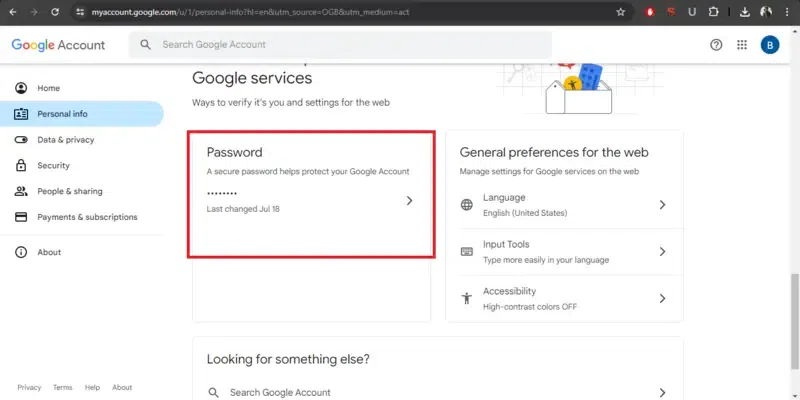
Task: Click the Privacy footer link
Action: (x=29, y=387)
